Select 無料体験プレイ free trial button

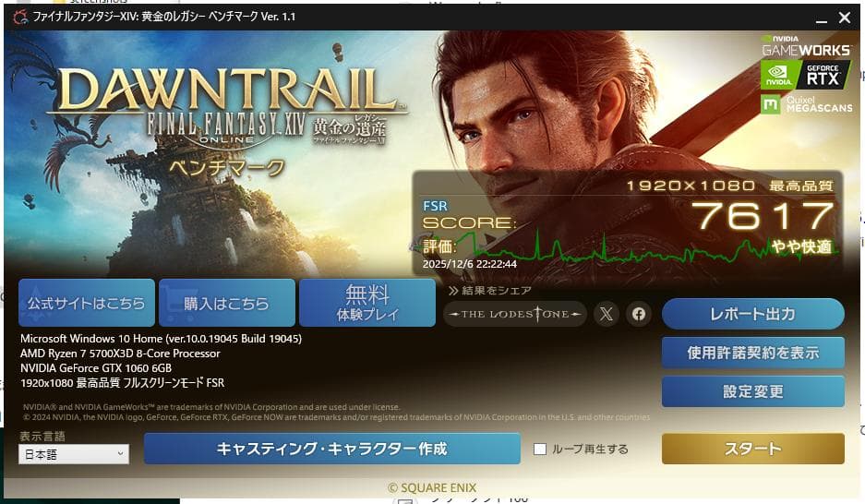[367, 303]
